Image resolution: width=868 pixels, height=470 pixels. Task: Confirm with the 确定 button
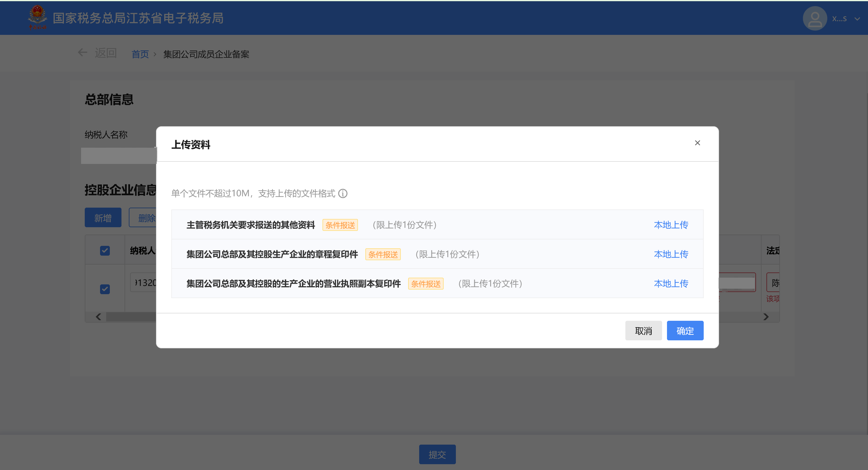(x=685, y=331)
